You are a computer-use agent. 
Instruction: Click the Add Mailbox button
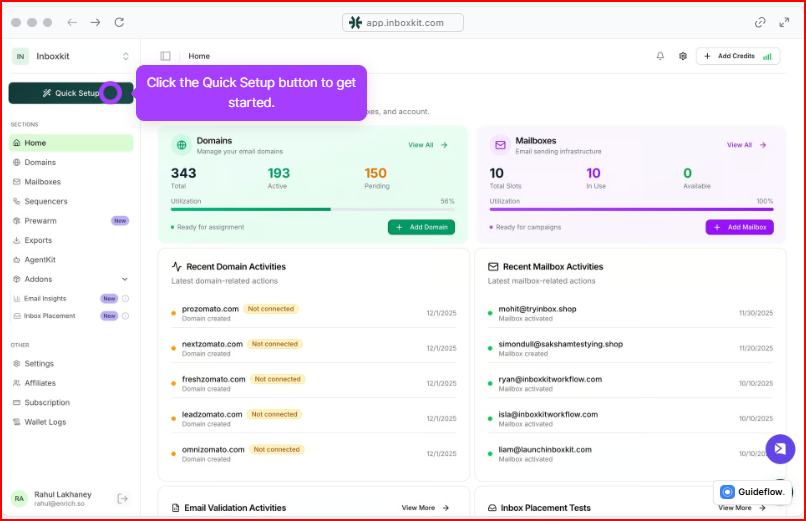pos(739,227)
